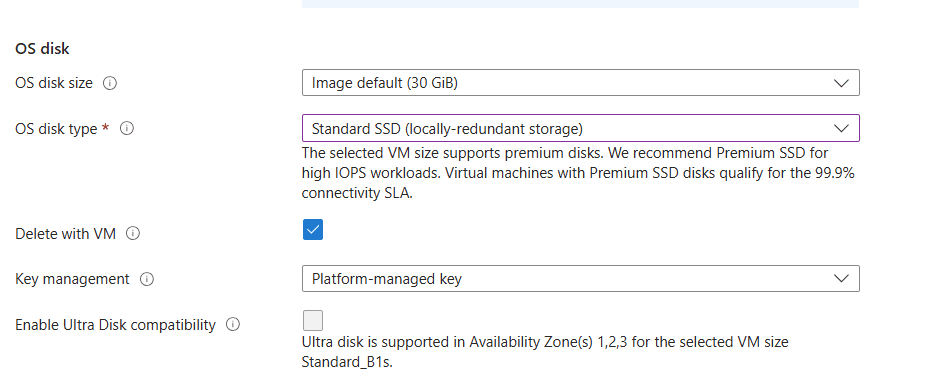The image size is (947, 375).
Task: Open the OS disk size dropdown
Action: click(580, 83)
